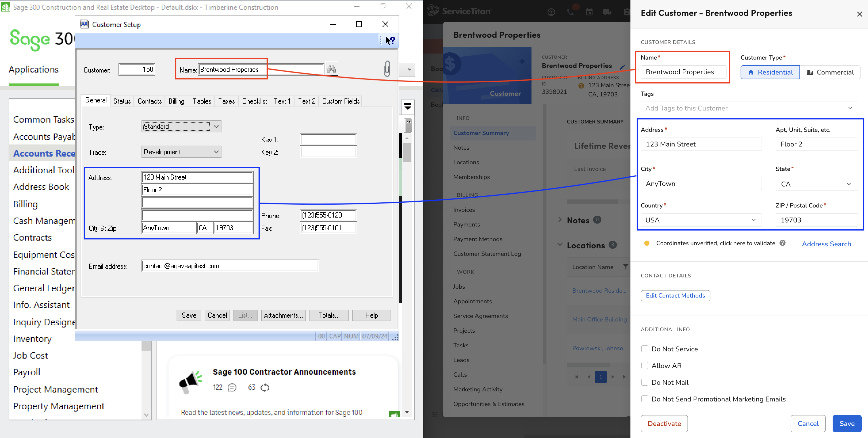The image size is (868, 438).
Task: Collapse the Locations section
Action: (560, 244)
